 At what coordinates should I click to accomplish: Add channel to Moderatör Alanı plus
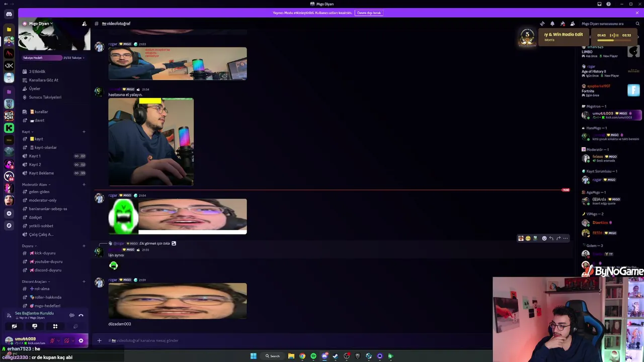tap(84, 185)
